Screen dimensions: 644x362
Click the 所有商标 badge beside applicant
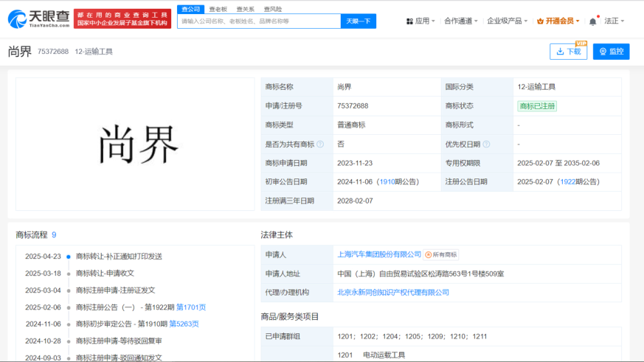tap(441, 255)
